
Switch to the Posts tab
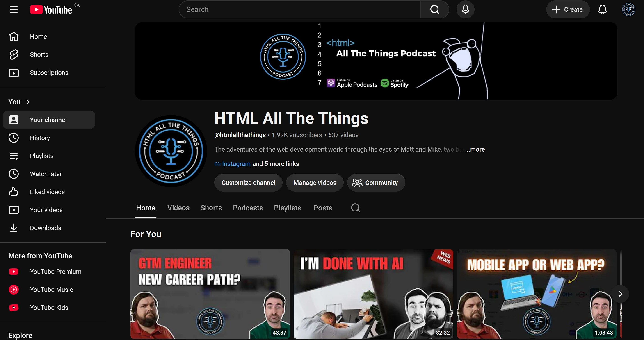pyautogui.click(x=323, y=208)
